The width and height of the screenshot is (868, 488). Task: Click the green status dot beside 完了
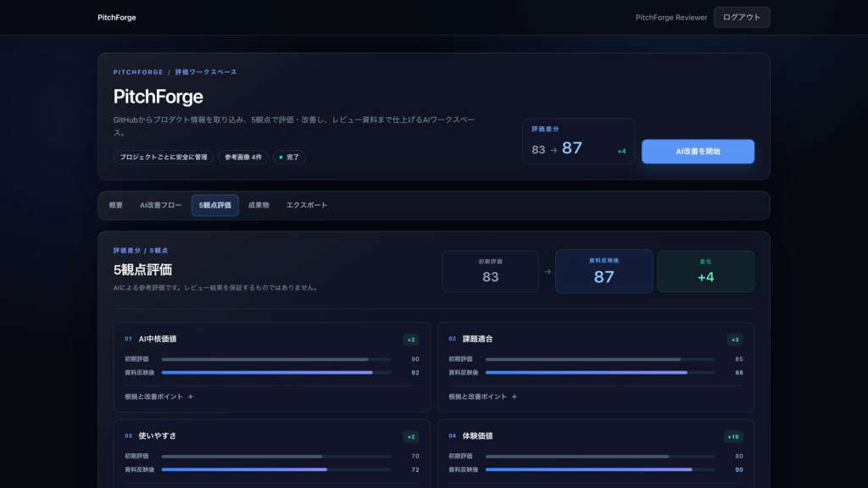281,157
